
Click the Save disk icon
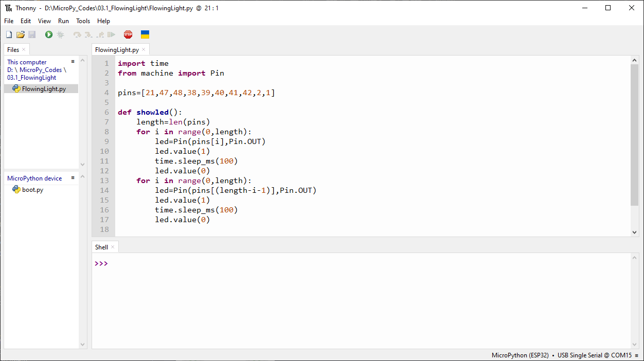click(32, 34)
